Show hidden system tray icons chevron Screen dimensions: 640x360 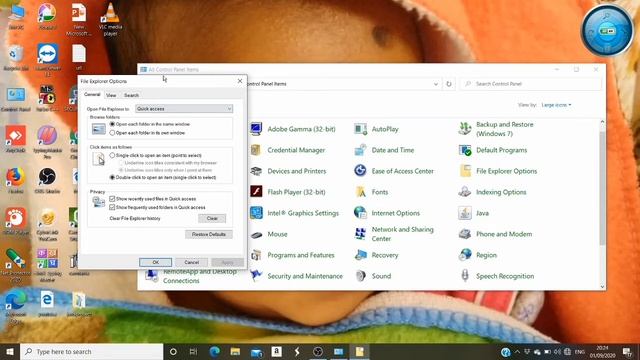coord(517,352)
